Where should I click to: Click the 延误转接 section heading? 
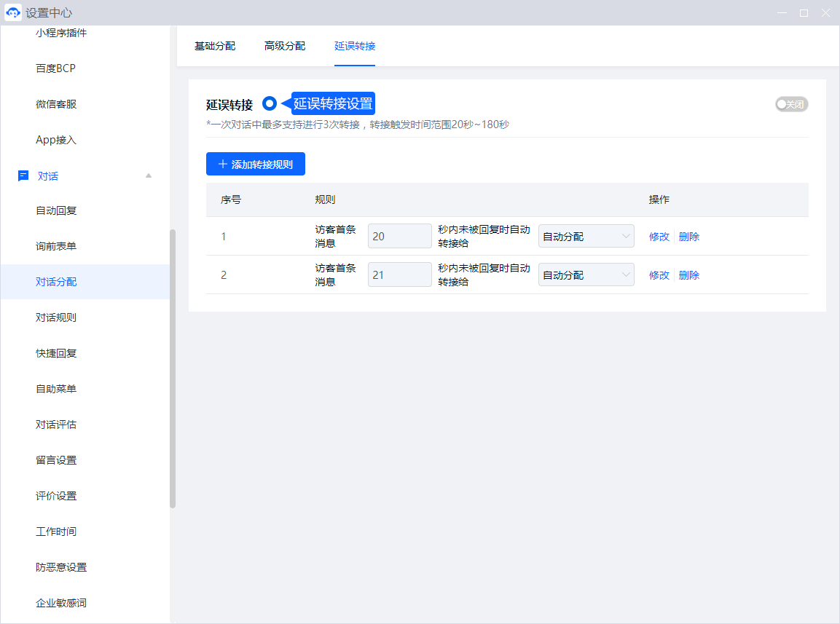[229, 104]
